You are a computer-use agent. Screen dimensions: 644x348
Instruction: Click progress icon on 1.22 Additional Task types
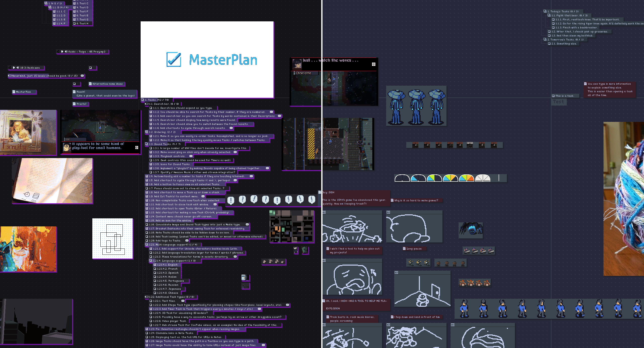147,297
